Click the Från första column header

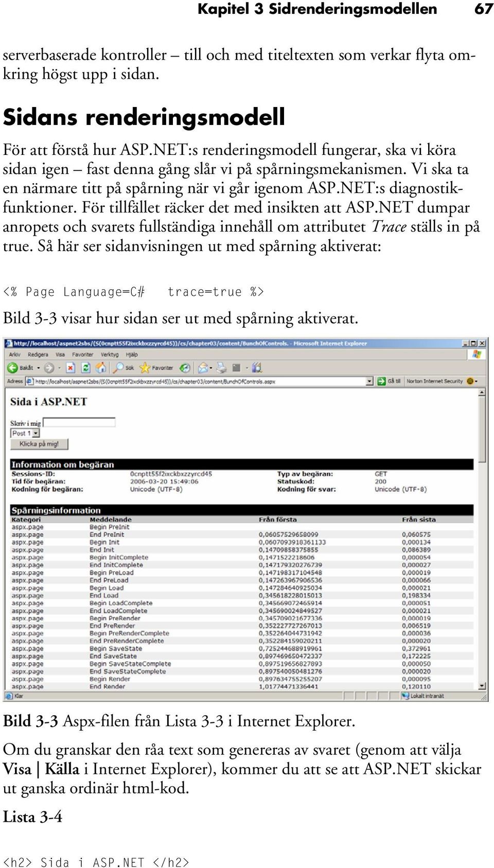[278, 520]
